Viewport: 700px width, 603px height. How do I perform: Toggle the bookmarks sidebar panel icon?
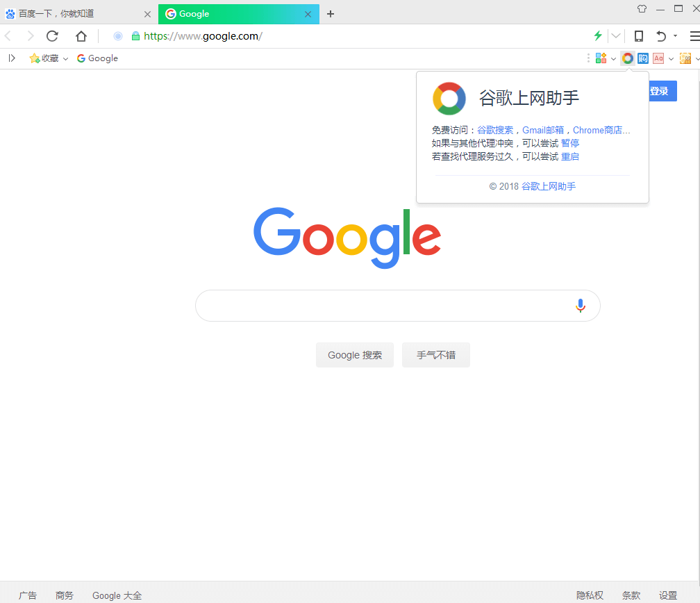12,58
